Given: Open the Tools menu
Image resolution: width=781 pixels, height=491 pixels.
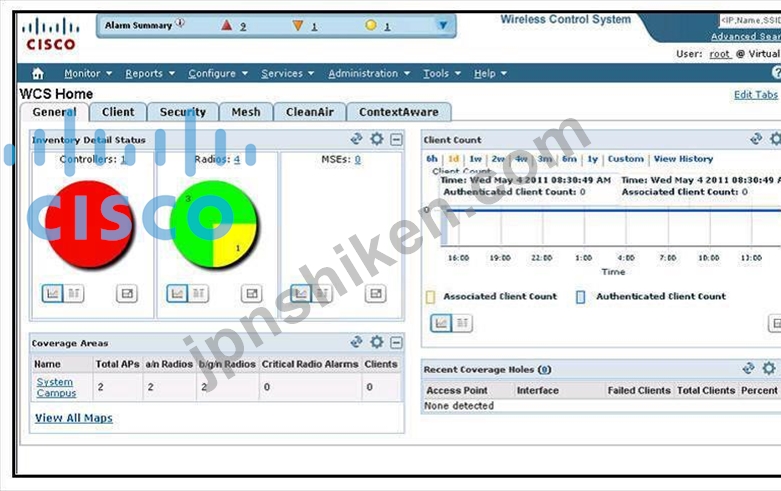Looking at the screenshot, I should [441, 74].
